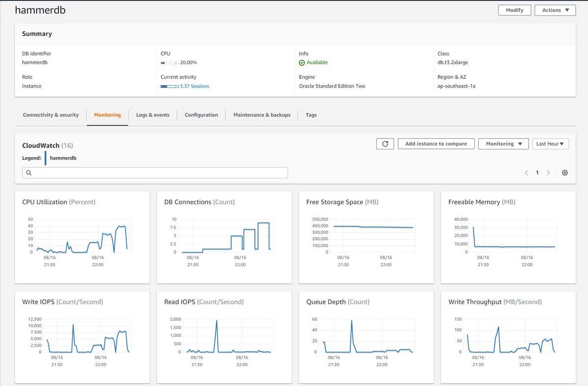The image size is (588, 386).
Task: Open the Actions dropdown
Action: pyautogui.click(x=555, y=10)
